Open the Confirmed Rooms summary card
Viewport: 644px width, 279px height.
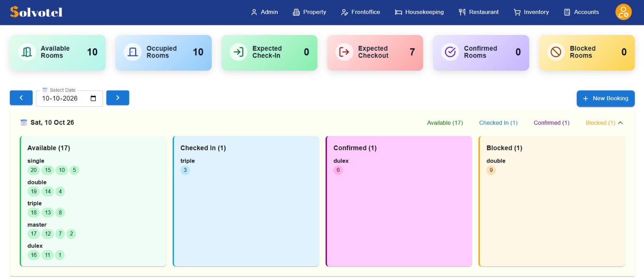pyautogui.click(x=481, y=53)
